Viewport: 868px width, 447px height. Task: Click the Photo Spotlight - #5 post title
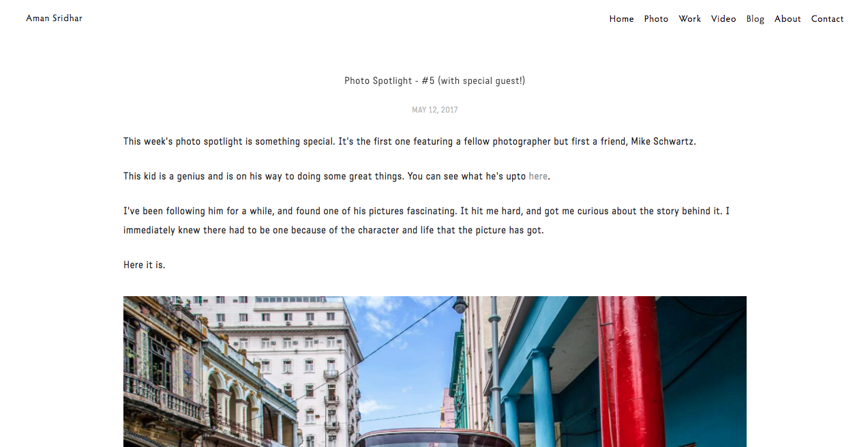[x=434, y=81]
